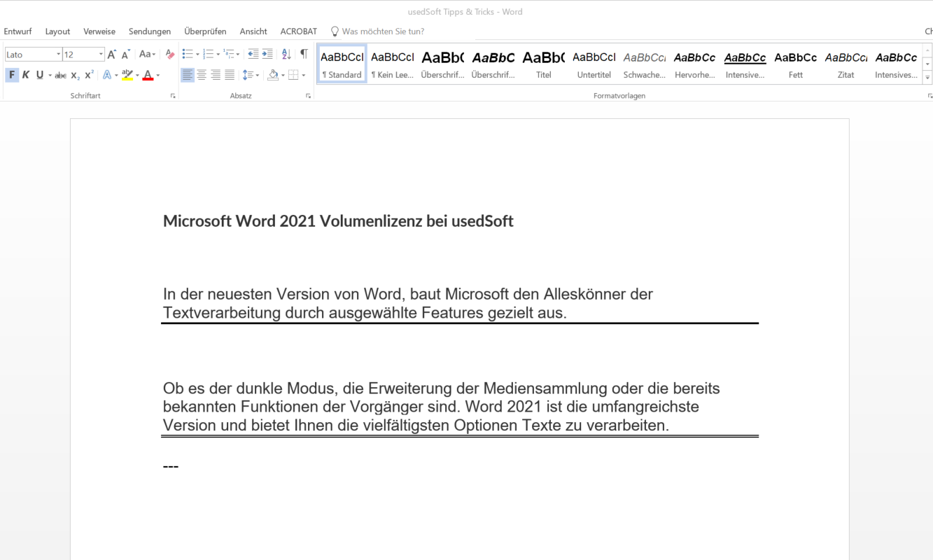Toggle subscript x₂ formatting
This screenshot has width=933, height=560.
[76, 75]
